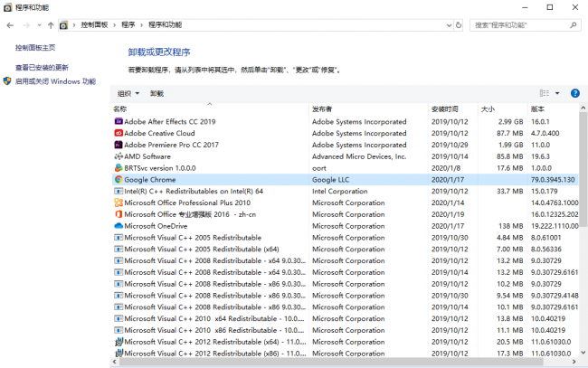
Task: Click the Microsoft OneDrive cloud icon
Action: coord(119,226)
